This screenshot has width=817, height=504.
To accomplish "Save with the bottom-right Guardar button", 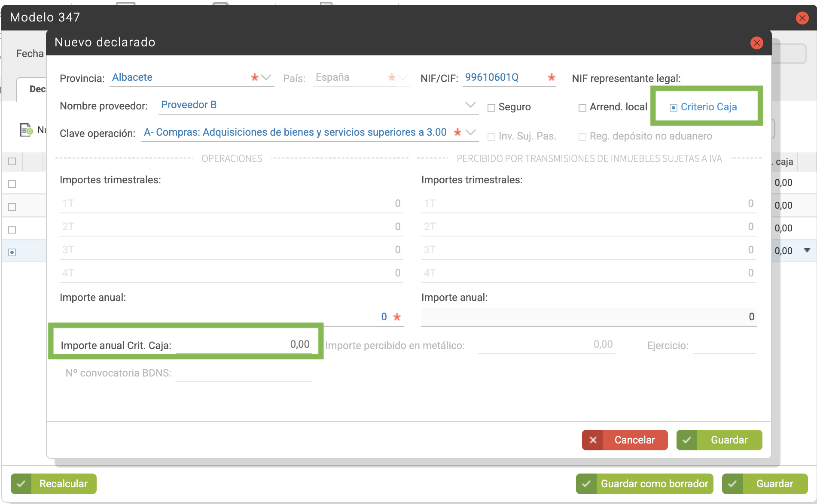I will tap(765, 484).
